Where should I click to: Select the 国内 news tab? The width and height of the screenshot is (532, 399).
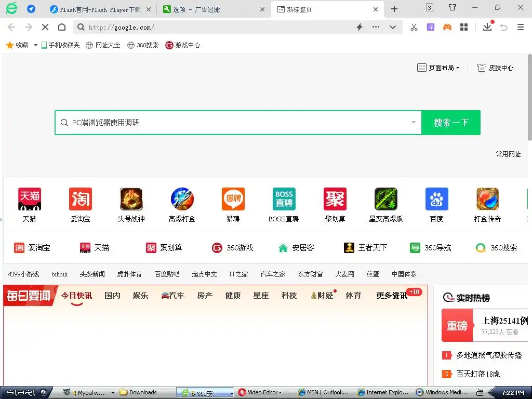[112, 296]
